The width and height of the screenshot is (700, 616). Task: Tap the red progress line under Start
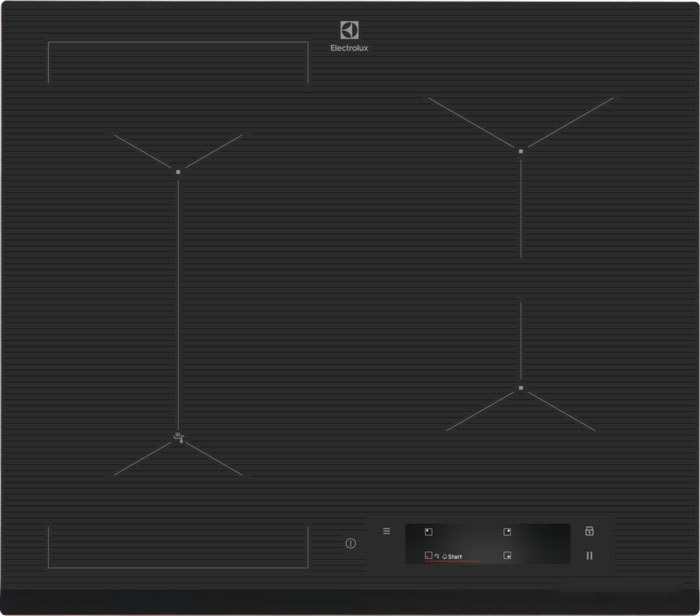(x=452, y=561)
